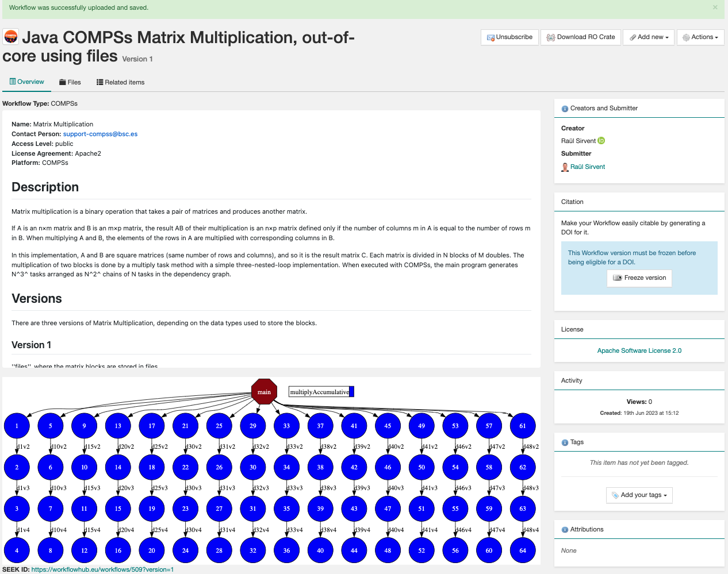Screen dimensions: 728x574
Task: Click the info icon next to Creators and Submitter
Action: pyautogui.click(x=565, y=109)
